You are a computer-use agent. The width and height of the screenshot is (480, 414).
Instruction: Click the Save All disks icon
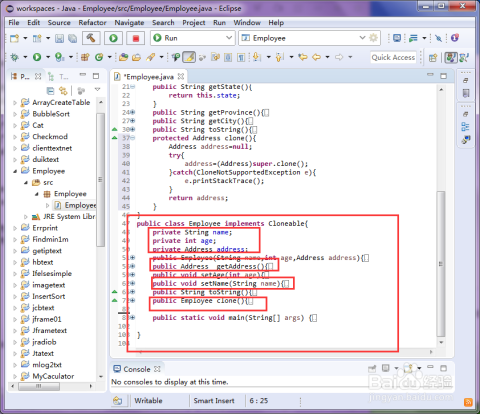(x=73, y=38)
